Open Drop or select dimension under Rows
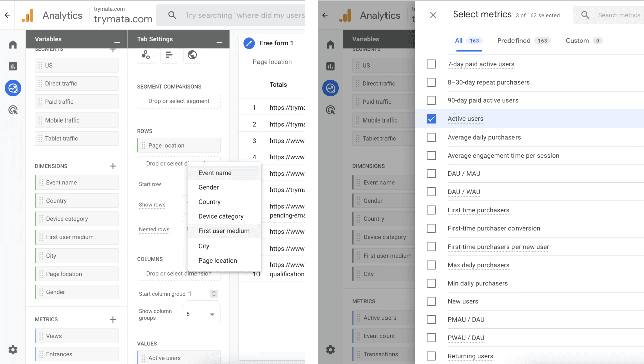The width and height of the screenshot is (644, 364). point(163,163)
